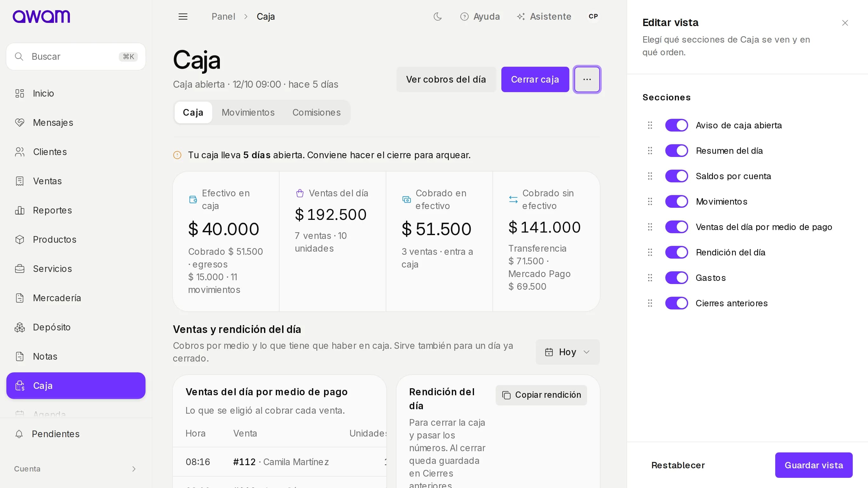Click the Hora column header
868x488 pixels.
click(x=195, y=433)
